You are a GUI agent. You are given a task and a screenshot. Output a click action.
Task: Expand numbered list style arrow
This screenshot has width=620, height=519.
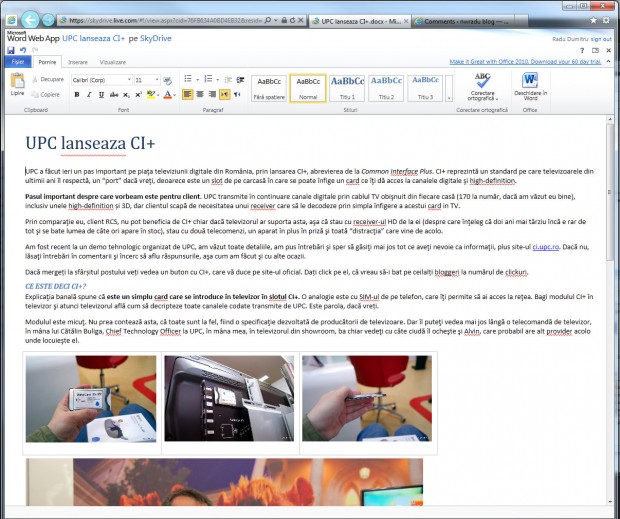[217, 79]
